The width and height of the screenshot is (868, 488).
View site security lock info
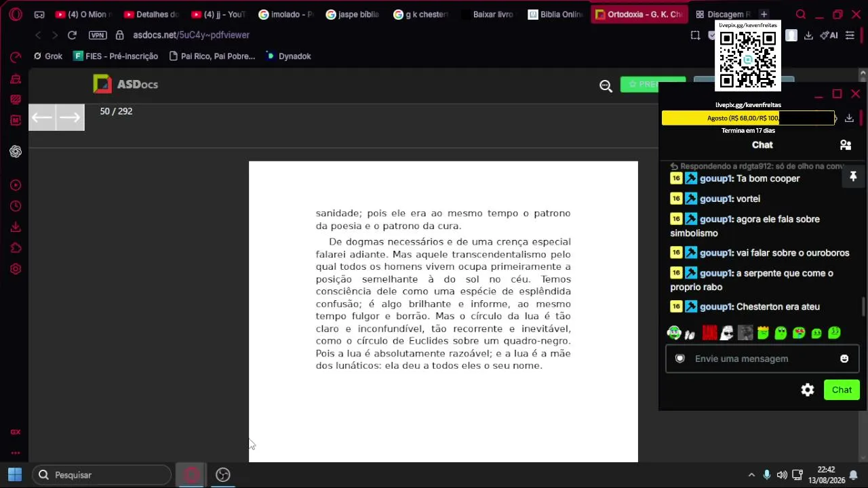pos(119,35)
